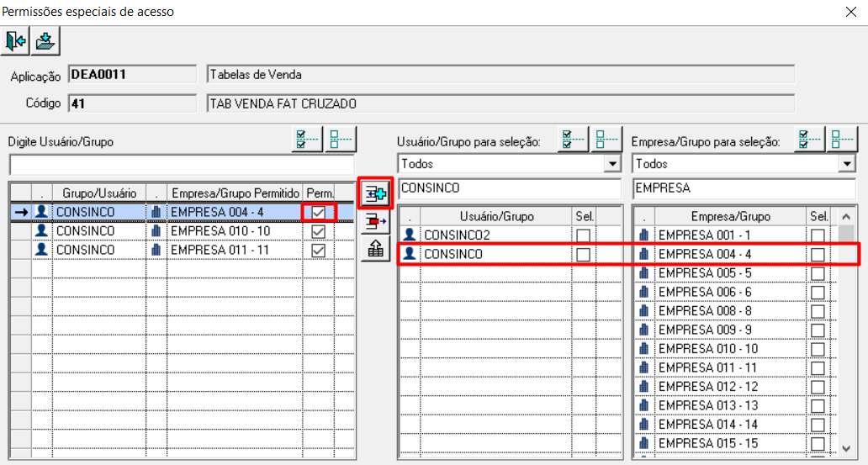Click the Perm. column header

(x=320, y=193)
